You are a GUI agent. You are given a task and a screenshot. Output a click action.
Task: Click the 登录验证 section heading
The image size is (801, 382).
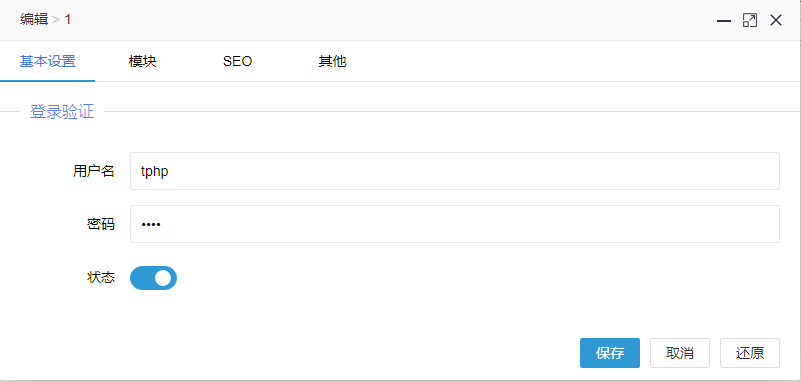[62, 111]
